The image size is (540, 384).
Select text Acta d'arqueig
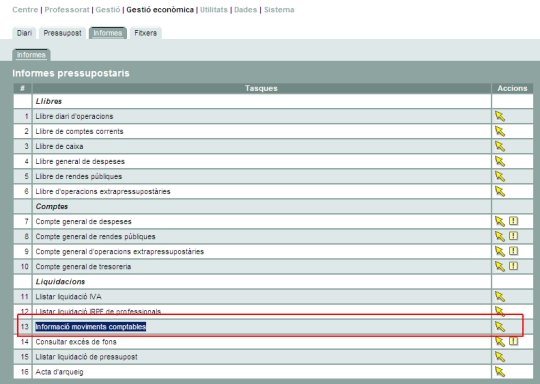59,372
